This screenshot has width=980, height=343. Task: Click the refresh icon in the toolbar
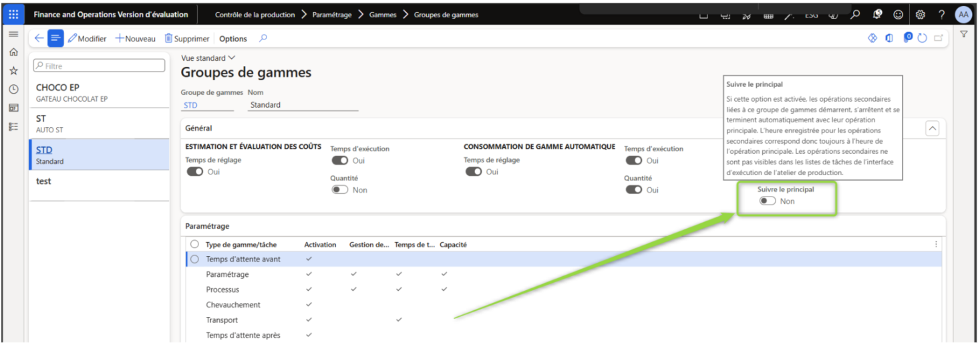(923, 39)
